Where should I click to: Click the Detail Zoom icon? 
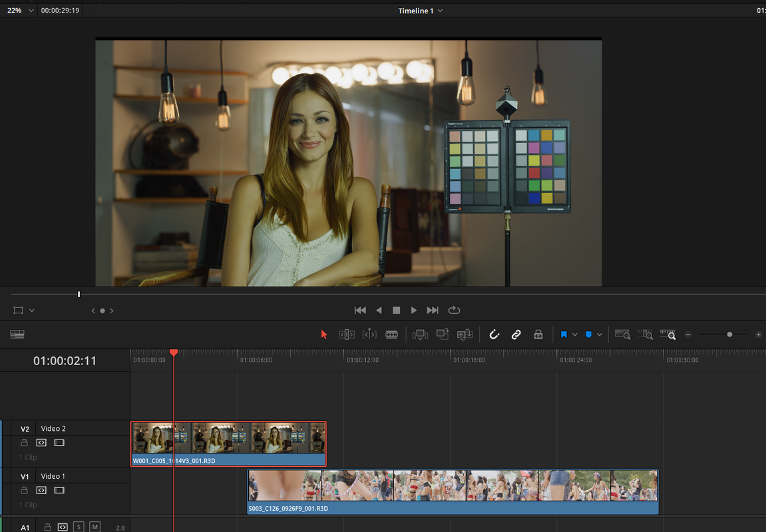646,334
